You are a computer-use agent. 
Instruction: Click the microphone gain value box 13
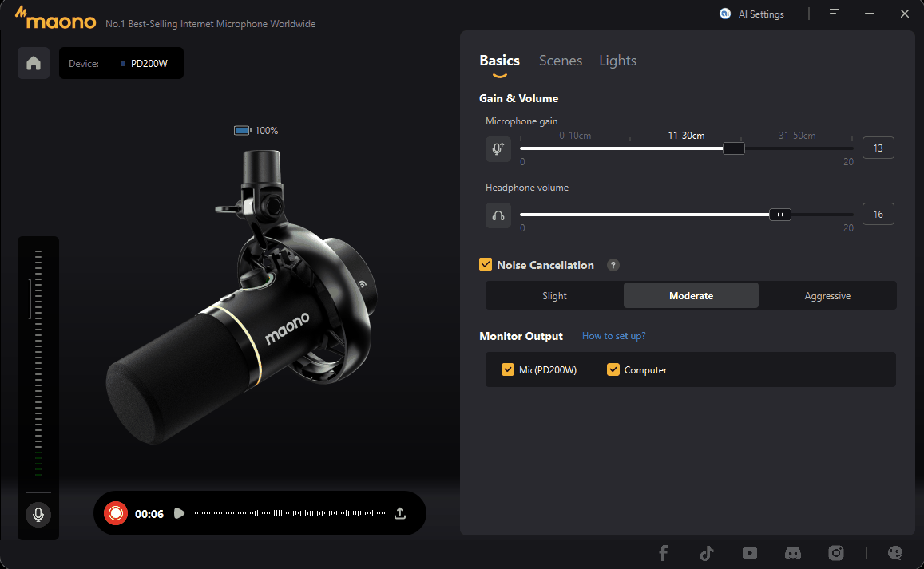[878, 148]
